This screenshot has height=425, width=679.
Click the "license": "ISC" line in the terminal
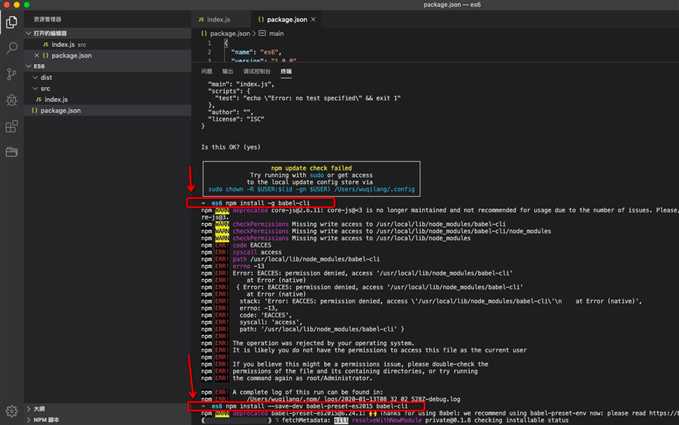coord(236,119)
